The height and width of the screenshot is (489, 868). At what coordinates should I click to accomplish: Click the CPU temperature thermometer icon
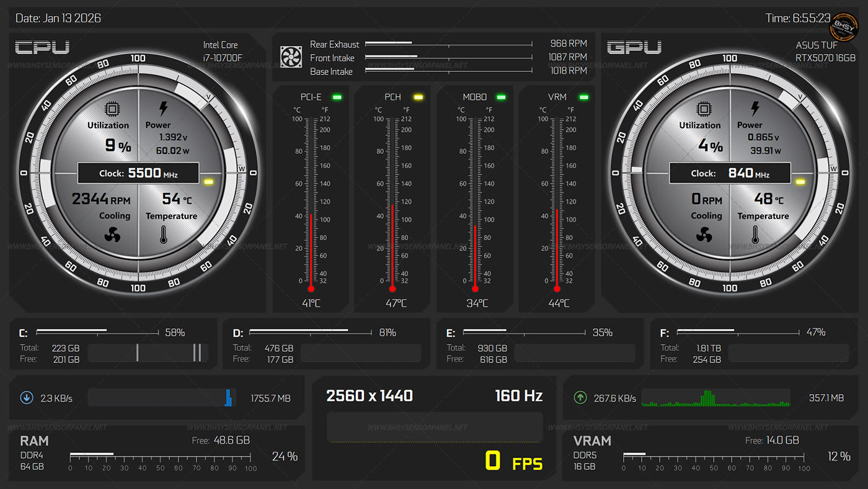tap(164, 235)
